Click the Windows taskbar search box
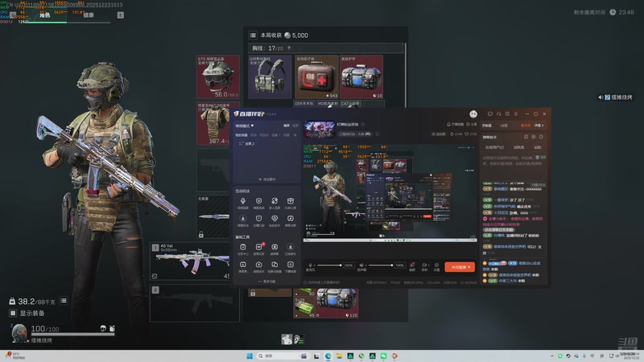Screen dimensions: 644x362 [x=283, y=356]
